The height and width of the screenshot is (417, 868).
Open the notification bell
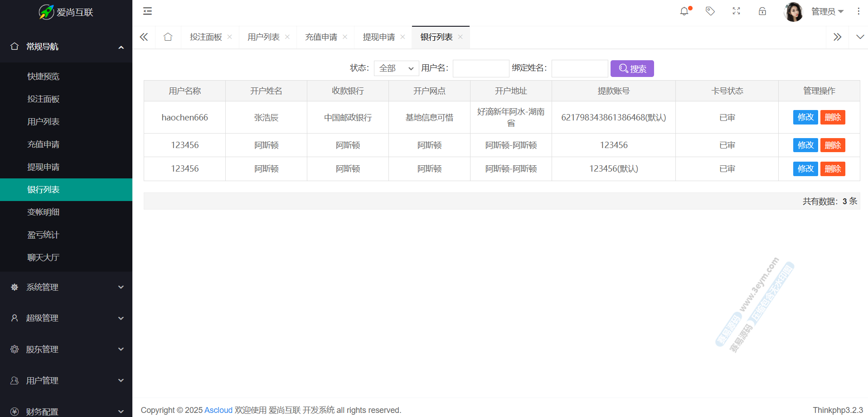(x=684, y=11)
